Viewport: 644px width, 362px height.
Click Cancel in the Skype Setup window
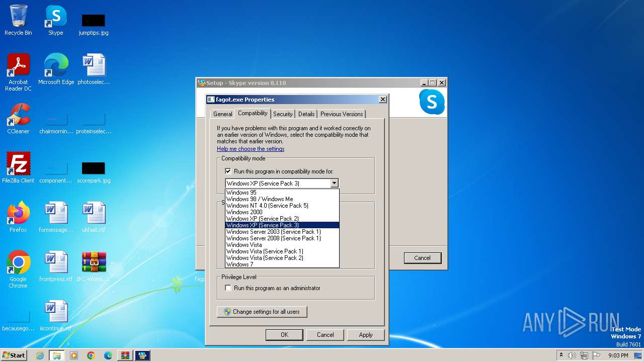[422, 258]
